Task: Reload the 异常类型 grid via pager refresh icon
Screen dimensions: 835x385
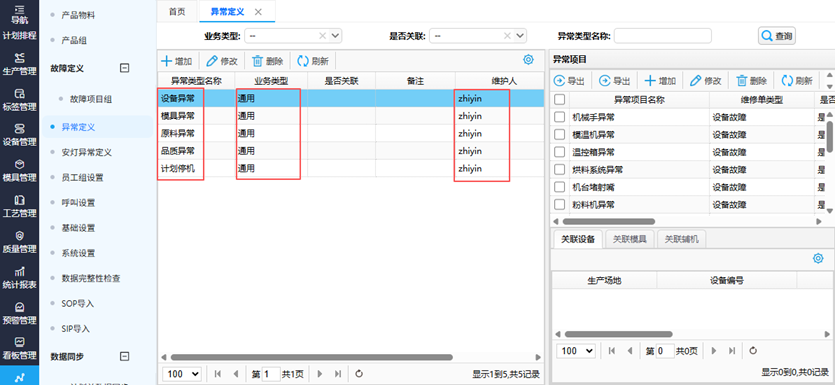Action: (x=359, y=374)
